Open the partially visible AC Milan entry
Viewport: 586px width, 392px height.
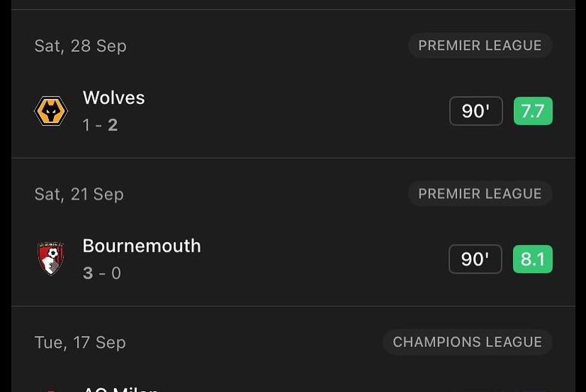coord(119,388)
